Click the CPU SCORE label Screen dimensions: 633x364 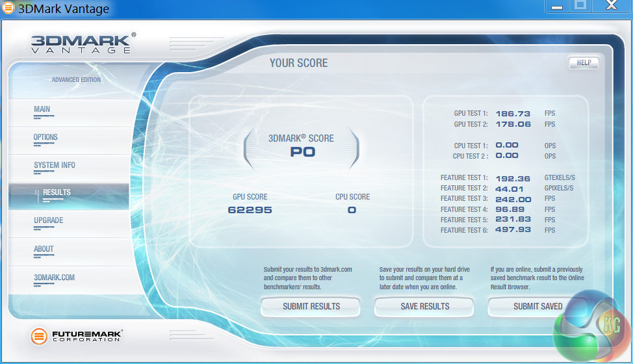pyautogui.click(x=352, y=197)
